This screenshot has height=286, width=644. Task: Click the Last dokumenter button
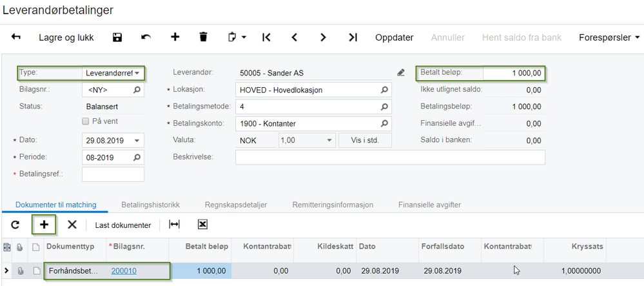click(x=122, y=225)
